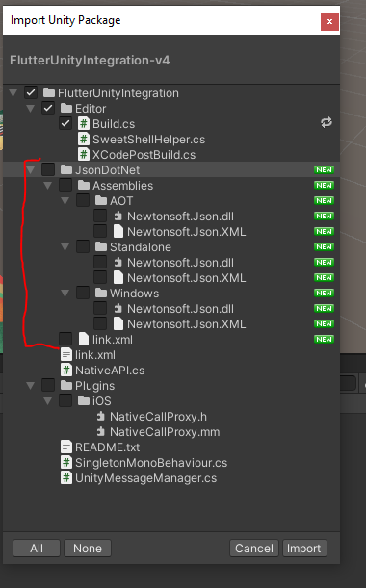Cancel the package import
The image size is (366, 588).
tap(254, 548)
